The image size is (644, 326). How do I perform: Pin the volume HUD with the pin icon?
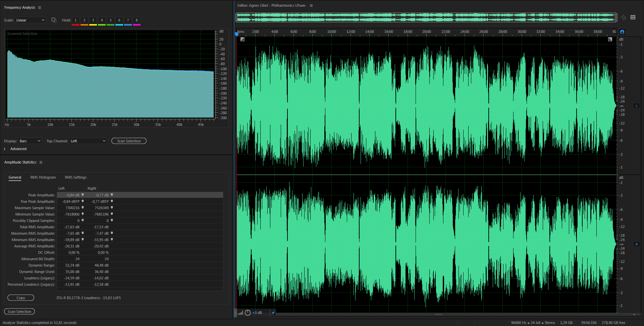[273, 313]
